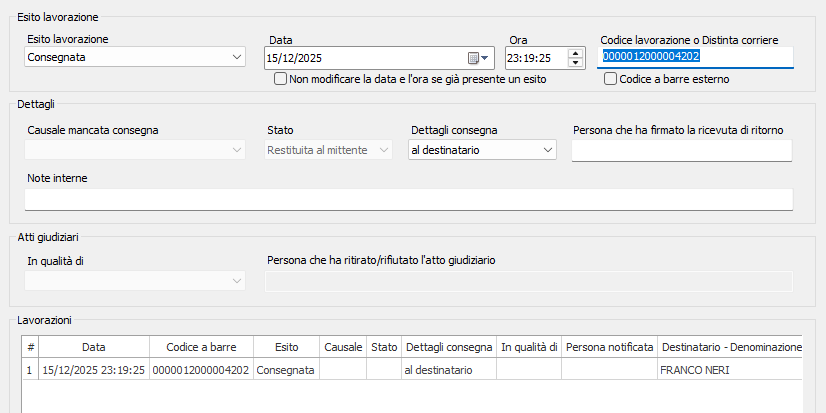
Task: Click the 'Persona che ha firmato' input field
Action: pos(681,150)
